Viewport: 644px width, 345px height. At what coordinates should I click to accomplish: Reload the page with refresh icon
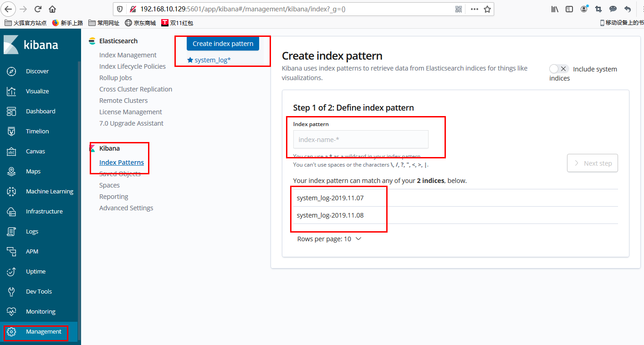click(38, 9)
